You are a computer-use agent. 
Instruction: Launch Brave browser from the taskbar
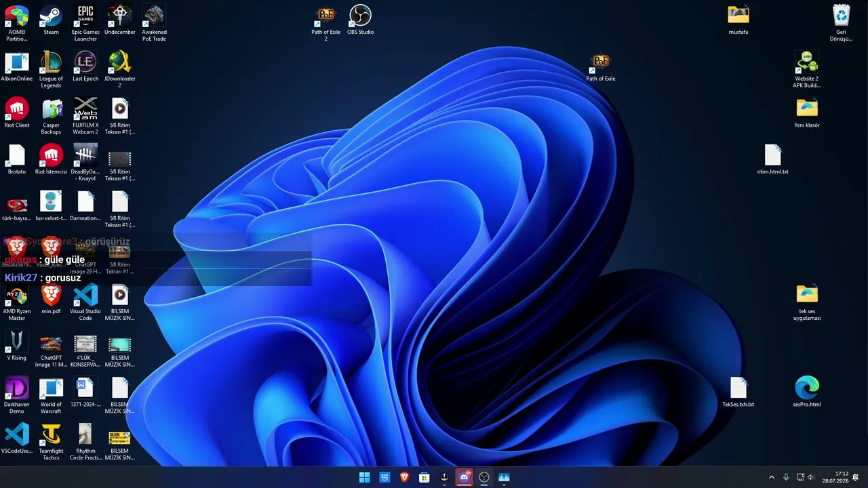coord(405,477)
